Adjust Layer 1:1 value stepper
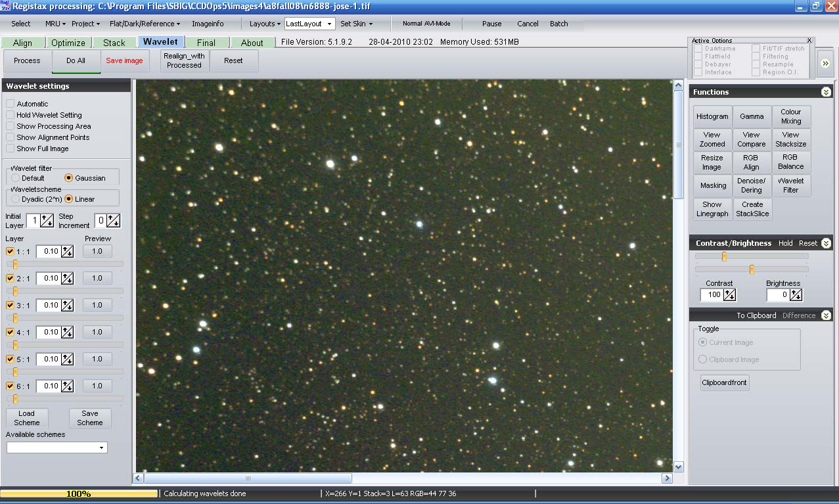Viewport: 839px width, 504px height. [x=68, y=251]
